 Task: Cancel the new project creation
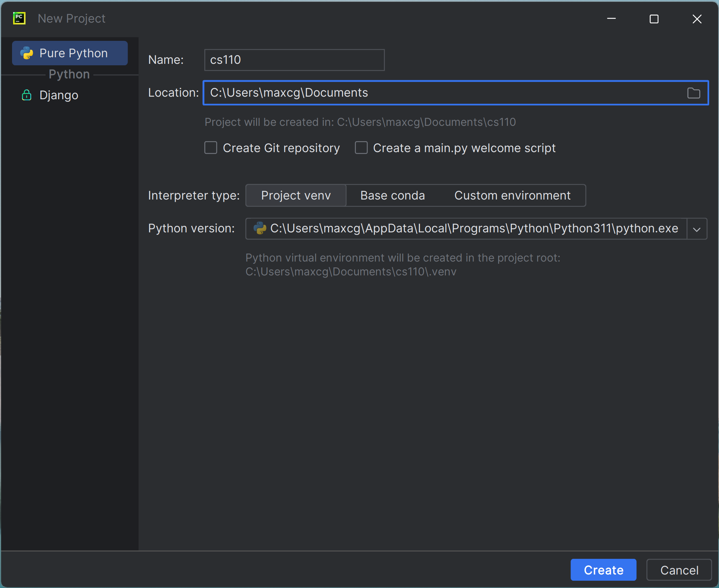pyautogui.click(x=679, y=570)
